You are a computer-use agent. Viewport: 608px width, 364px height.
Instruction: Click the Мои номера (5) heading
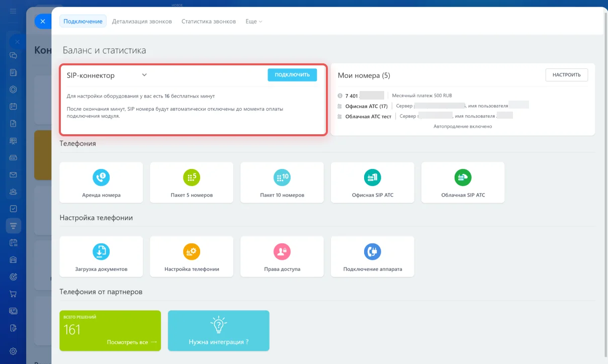364,75
